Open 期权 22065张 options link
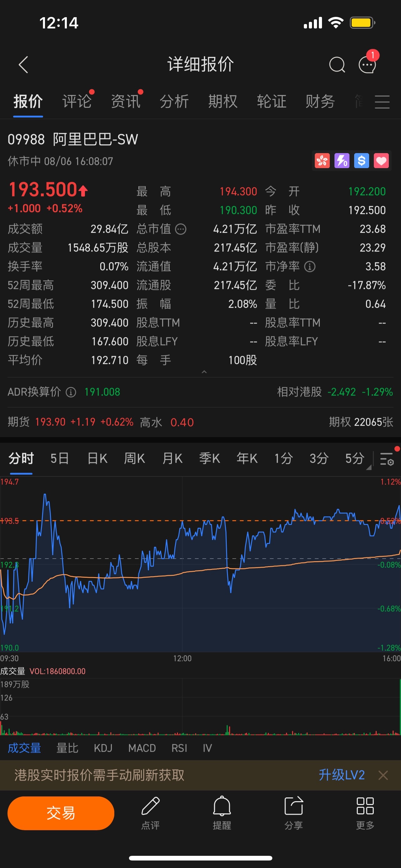The height and width of the screenshot is (868, 401). (361, 422)
